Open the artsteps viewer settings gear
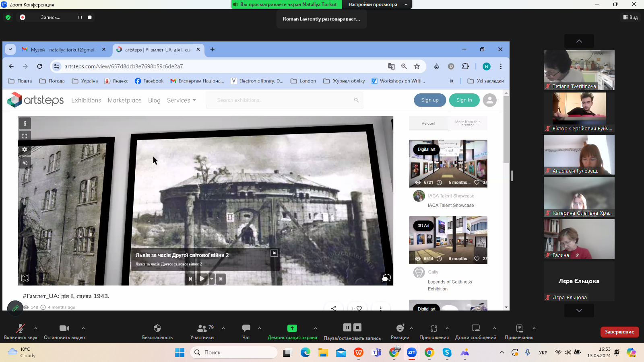This screenshot has width=644, height=362. (25, 150)
